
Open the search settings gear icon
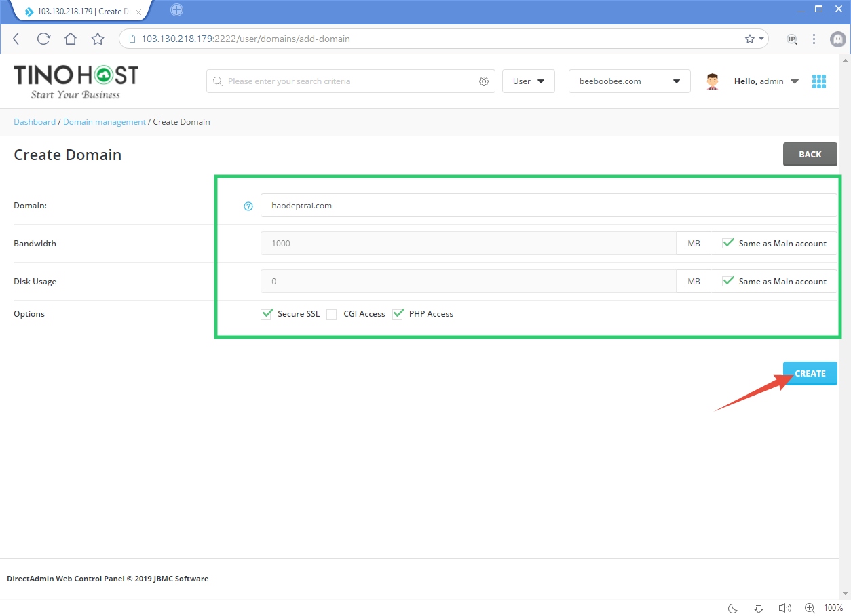(484, 81)
